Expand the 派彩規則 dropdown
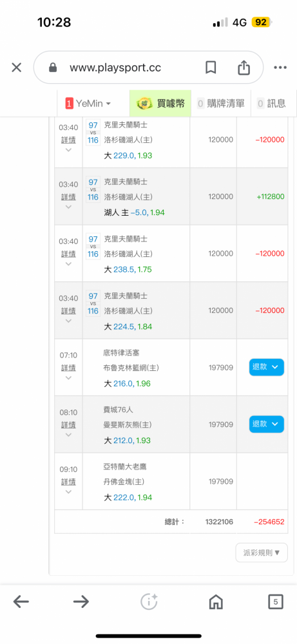The image size is (297, 644). [262, 553]
